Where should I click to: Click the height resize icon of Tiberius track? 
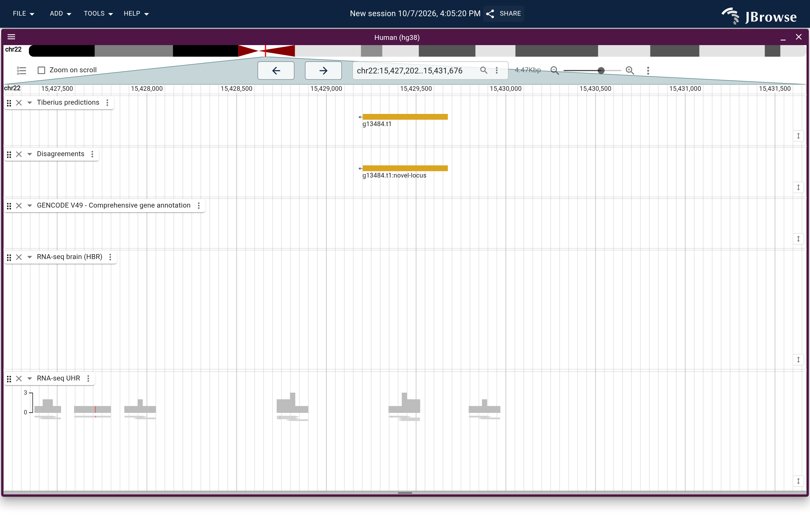(x=798, y=136)
